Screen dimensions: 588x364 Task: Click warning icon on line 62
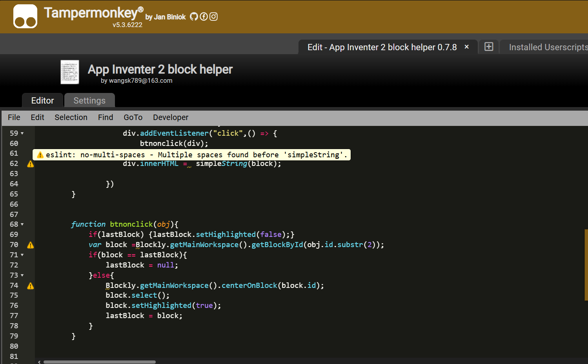(x=31, y=164)
